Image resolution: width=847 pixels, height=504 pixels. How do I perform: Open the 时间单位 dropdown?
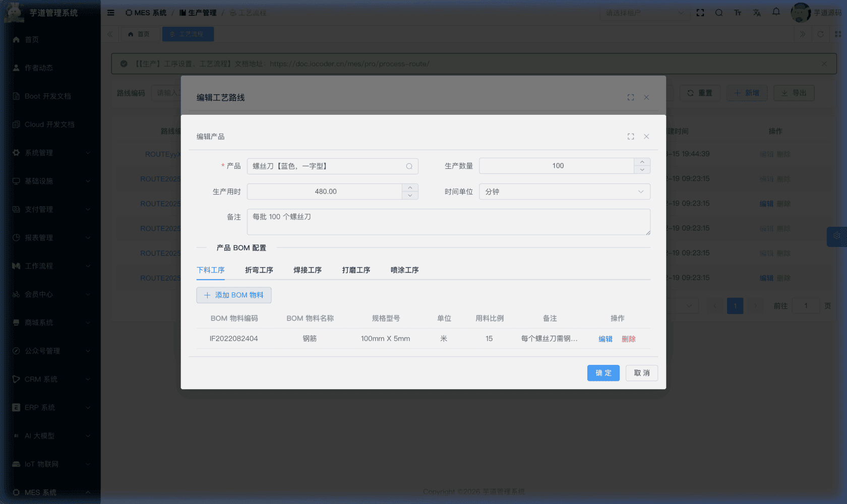(564, 192)
